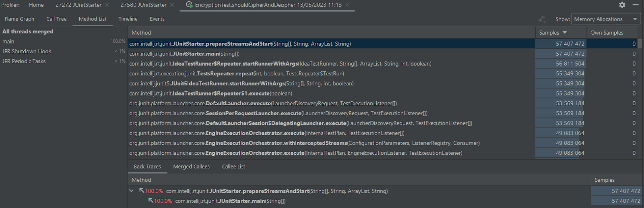Collapse the prepareStreamsAndStart back trace node
644x208 pixels.
point(132,191)
